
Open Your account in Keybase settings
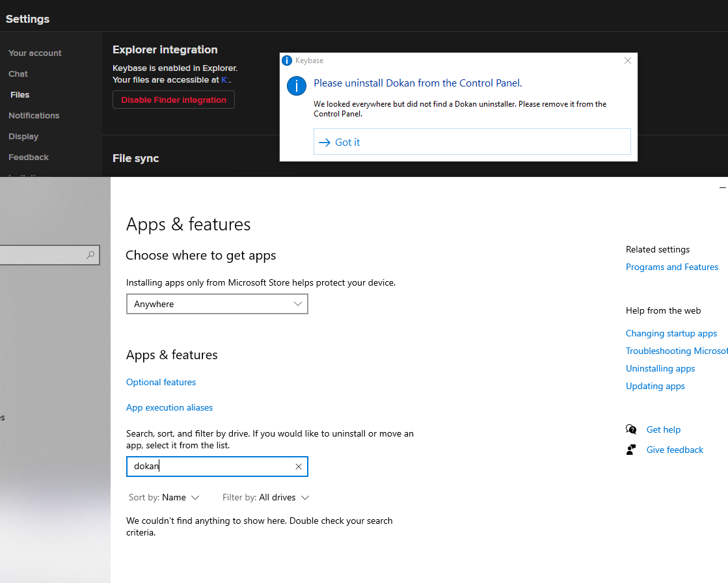pos(35,53)
